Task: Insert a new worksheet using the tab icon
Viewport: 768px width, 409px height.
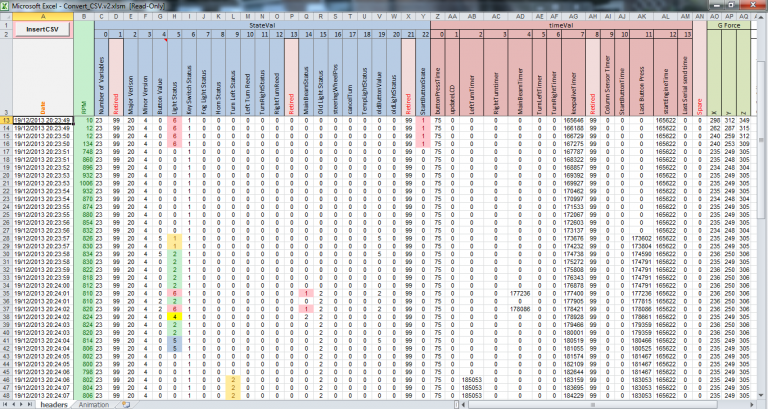Action: (126, 405)
